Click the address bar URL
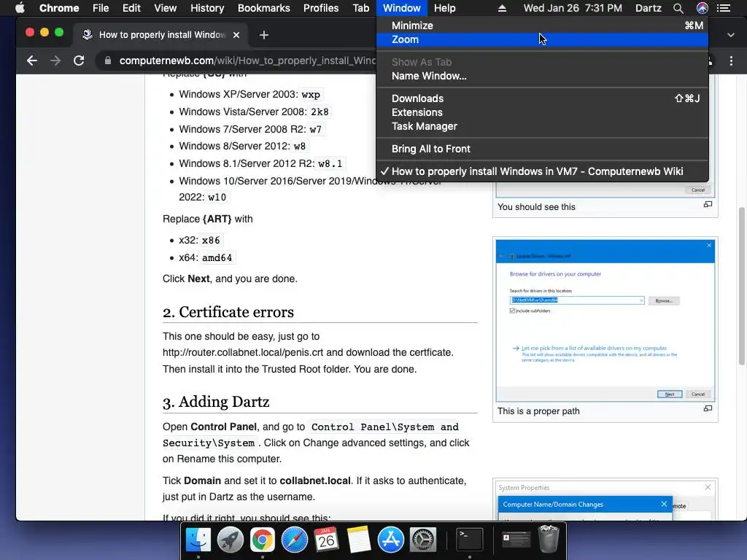 click(x=248, y=61)
